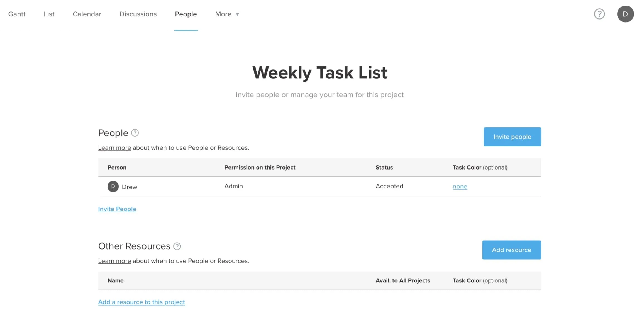Image resolution: width=644 pixels, height=334 pixels.
Task: Click the none task color link for Drew
Action: (x=460, y=186)
